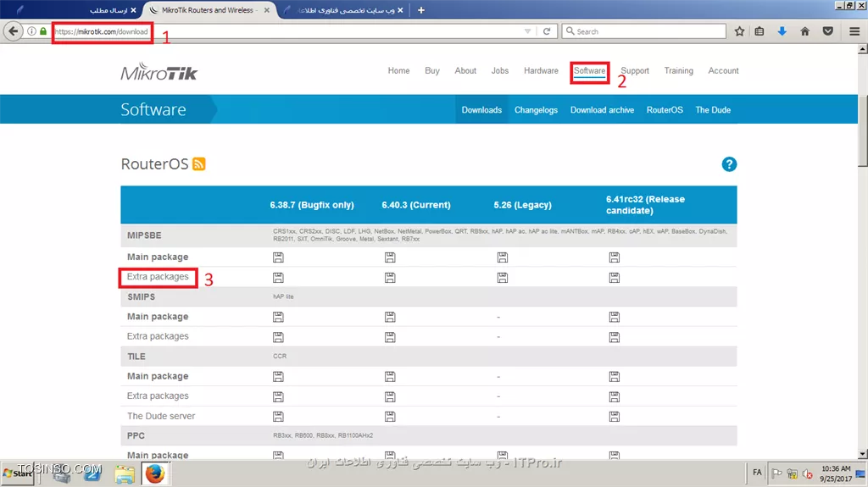The image size is (868, 487).
Task: Open the Hardware navigation link
Action: [541, 71]
